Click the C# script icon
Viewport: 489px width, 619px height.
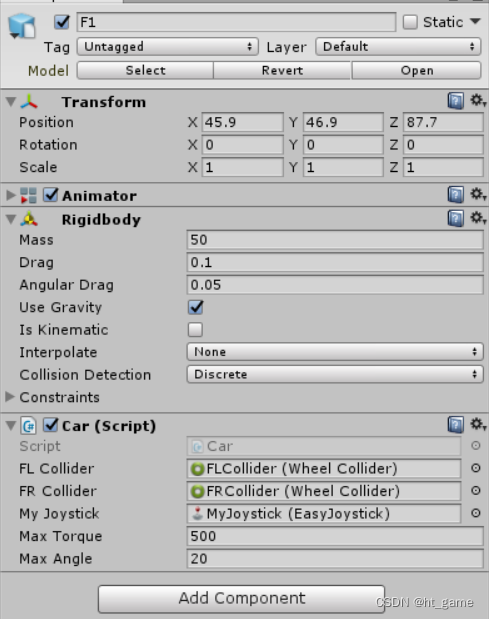coord(28,426)
